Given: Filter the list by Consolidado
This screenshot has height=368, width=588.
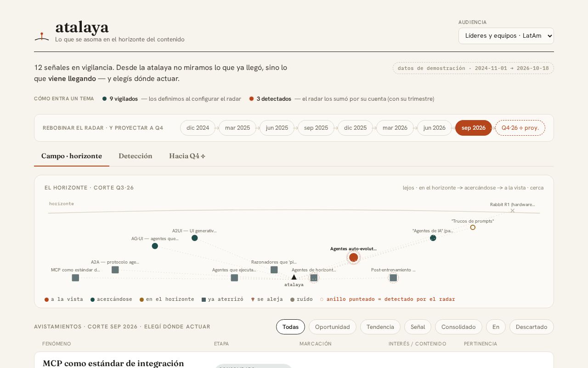Looking at the screenshot, I should (x=458, y=327).
